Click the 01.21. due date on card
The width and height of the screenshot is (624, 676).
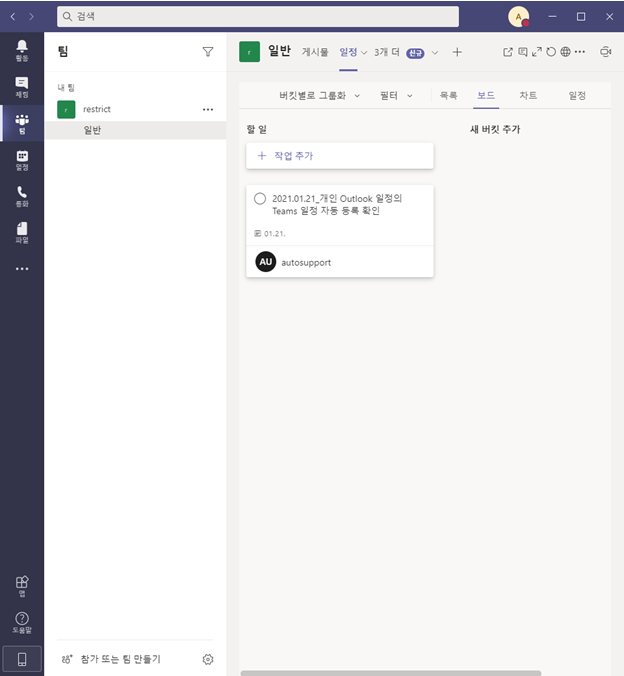(x=270, y=234)
